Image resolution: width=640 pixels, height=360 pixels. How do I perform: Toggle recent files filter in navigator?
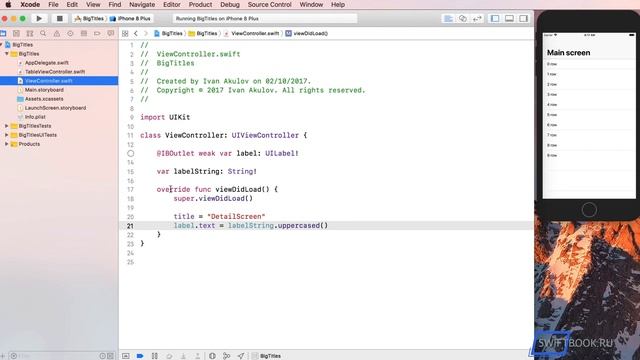[102, 356]
